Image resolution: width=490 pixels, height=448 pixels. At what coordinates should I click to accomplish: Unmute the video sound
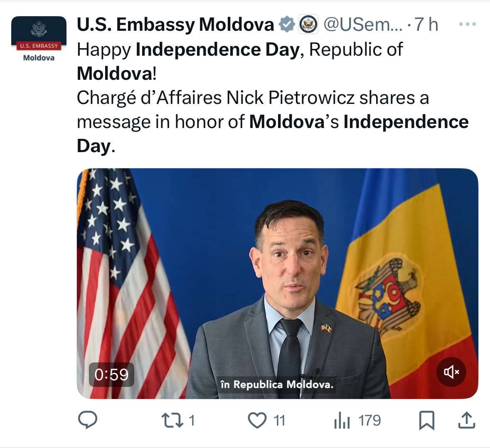451,372
